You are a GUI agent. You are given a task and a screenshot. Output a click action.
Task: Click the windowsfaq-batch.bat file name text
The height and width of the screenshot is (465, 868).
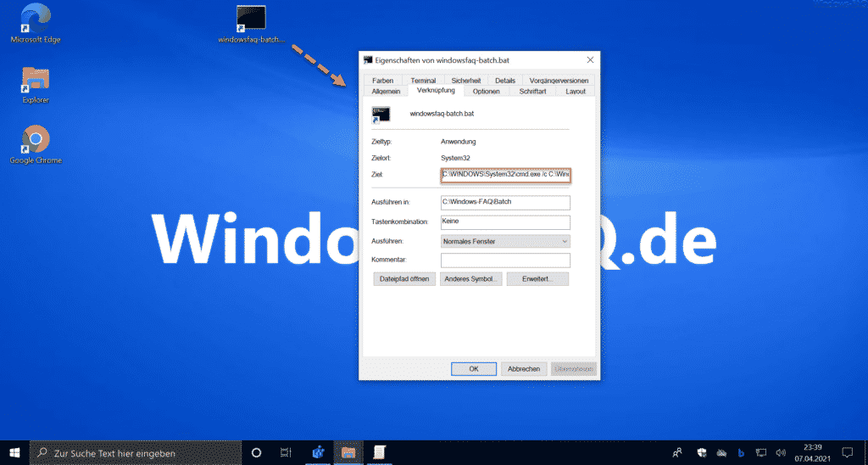441,114
